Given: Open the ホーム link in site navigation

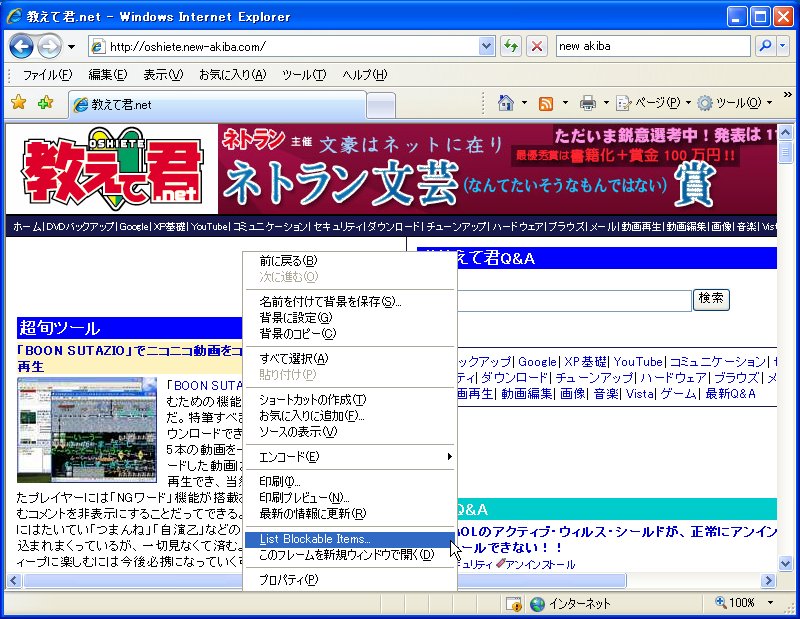Looking at the screenshot, I should click(27, 226).
